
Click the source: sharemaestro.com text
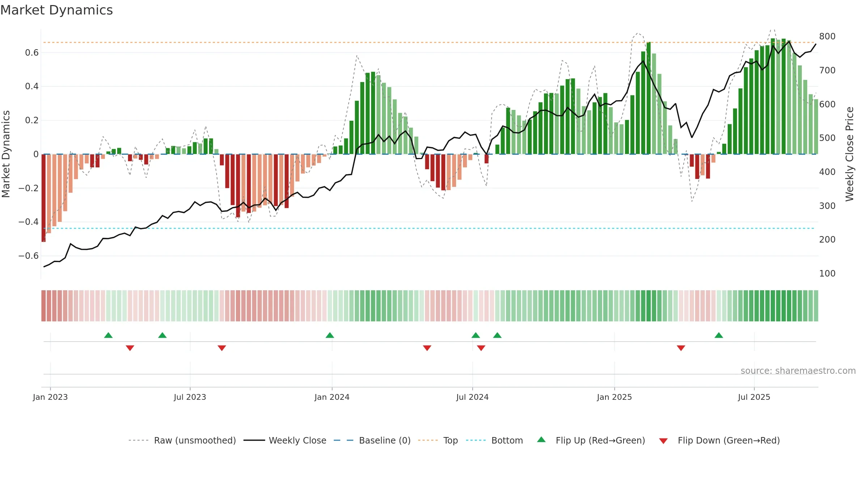tap(798, 371)
